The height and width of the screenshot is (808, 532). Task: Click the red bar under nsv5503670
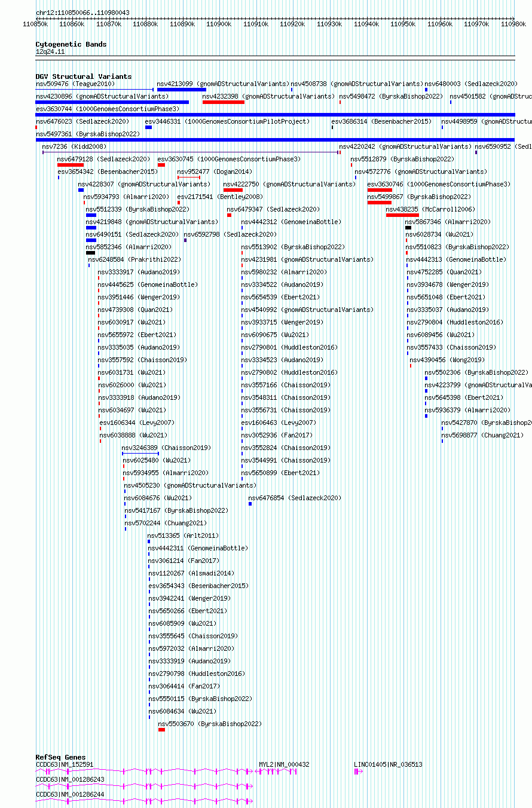(161, 730)
